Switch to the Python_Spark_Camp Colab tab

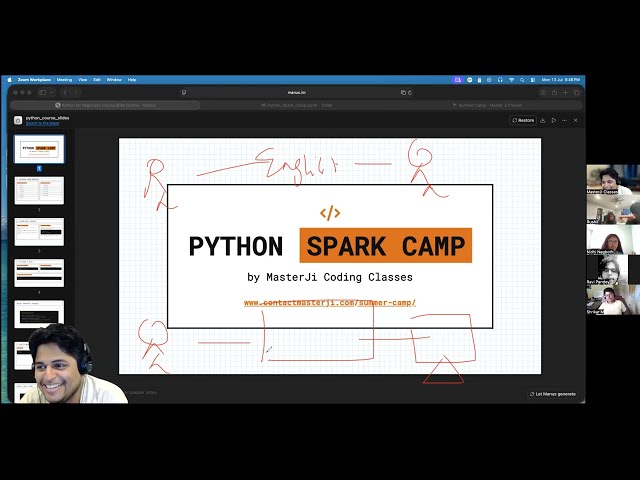(297, 105)
